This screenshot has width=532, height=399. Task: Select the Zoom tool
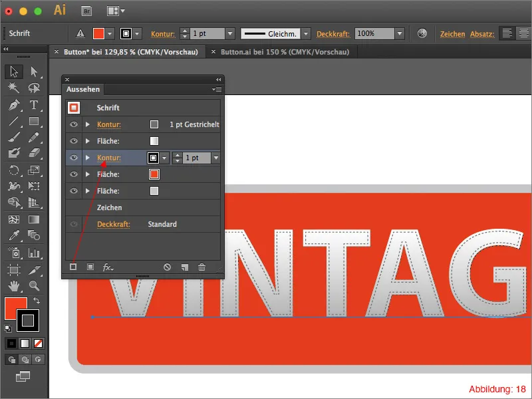coord(34,286)
